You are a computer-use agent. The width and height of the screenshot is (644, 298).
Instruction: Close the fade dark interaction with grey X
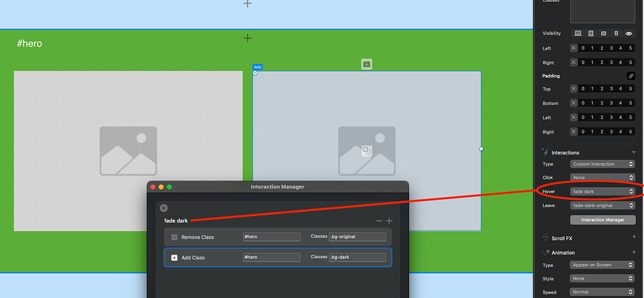click(164, 208)
